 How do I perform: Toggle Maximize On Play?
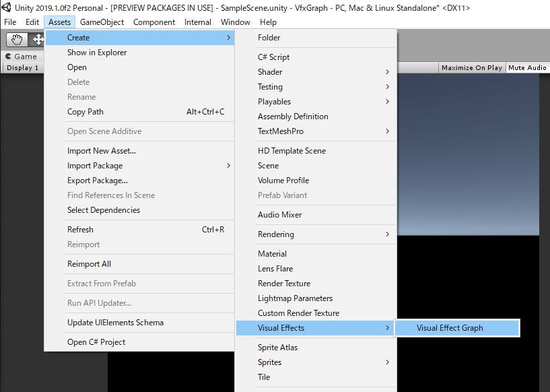471,68
